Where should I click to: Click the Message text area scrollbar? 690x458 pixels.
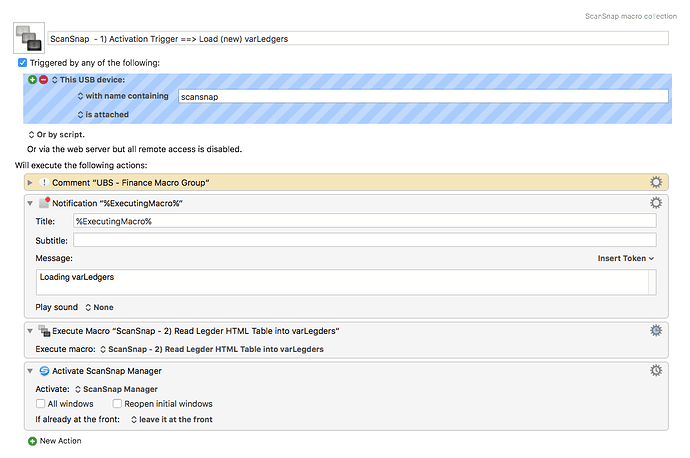coord(652,282)
